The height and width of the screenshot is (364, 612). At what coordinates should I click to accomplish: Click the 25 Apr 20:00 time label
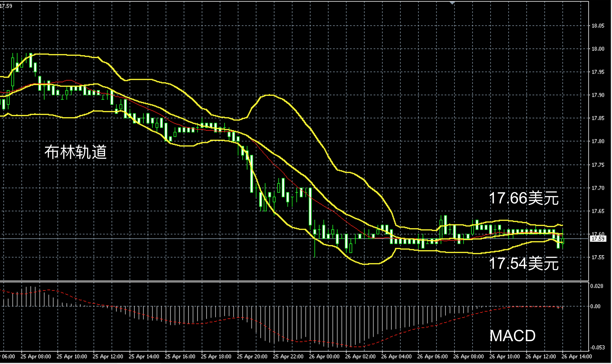[252, 357]
